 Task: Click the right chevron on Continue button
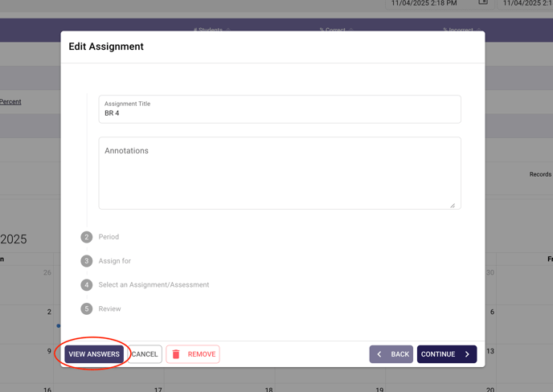point(467,354)
